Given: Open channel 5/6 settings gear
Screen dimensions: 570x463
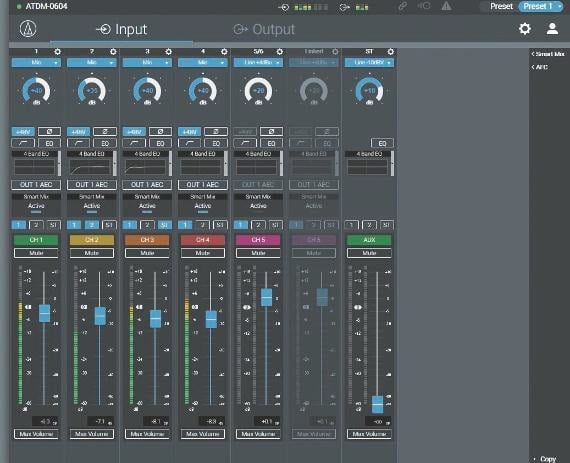Looking at the screenshot, I should (x=279, y=52).
